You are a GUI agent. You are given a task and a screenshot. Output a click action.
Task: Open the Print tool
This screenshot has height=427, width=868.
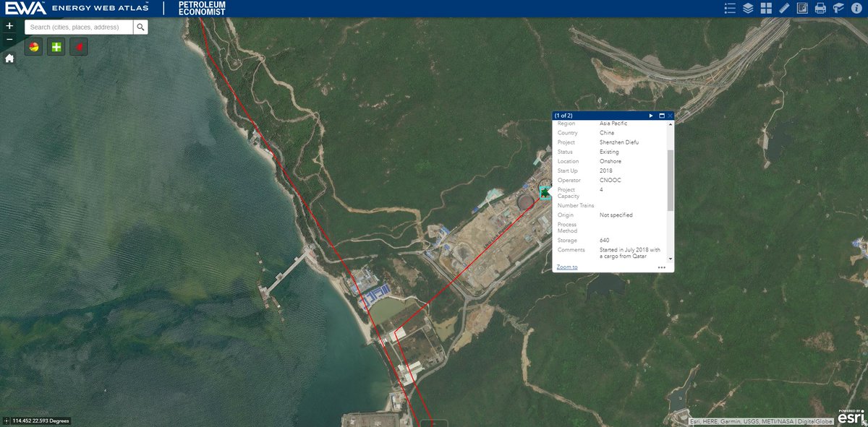pos(820,8)
